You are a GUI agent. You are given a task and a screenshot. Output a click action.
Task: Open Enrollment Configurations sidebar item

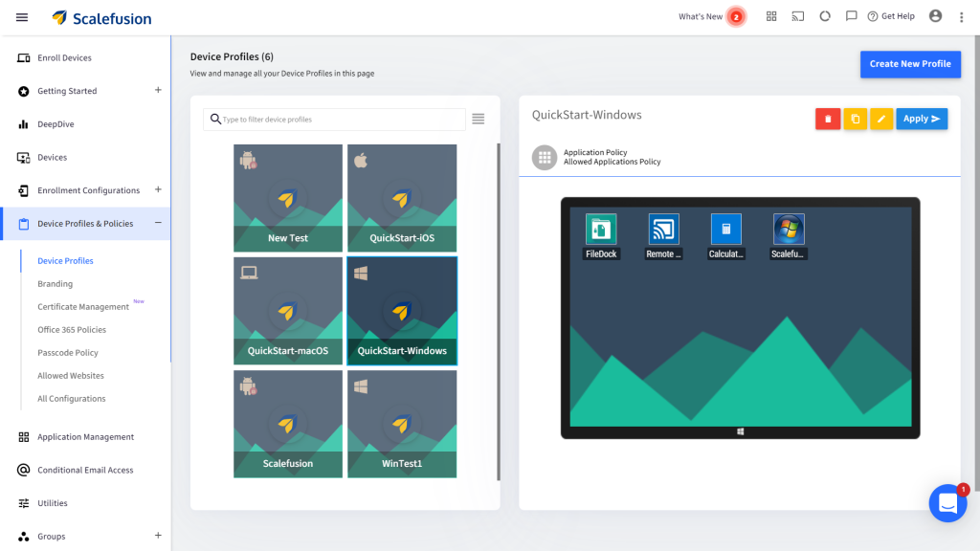point(88,190)
